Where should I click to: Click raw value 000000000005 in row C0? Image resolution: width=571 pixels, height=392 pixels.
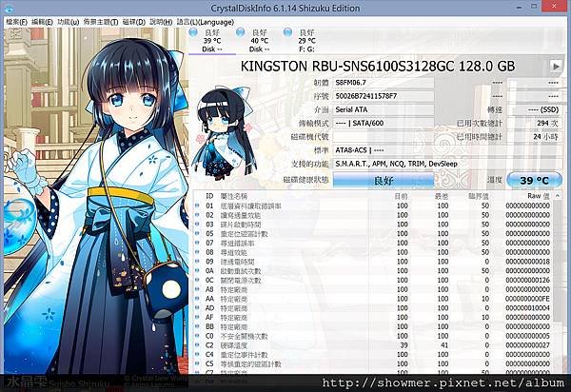[x=527, y=336]
